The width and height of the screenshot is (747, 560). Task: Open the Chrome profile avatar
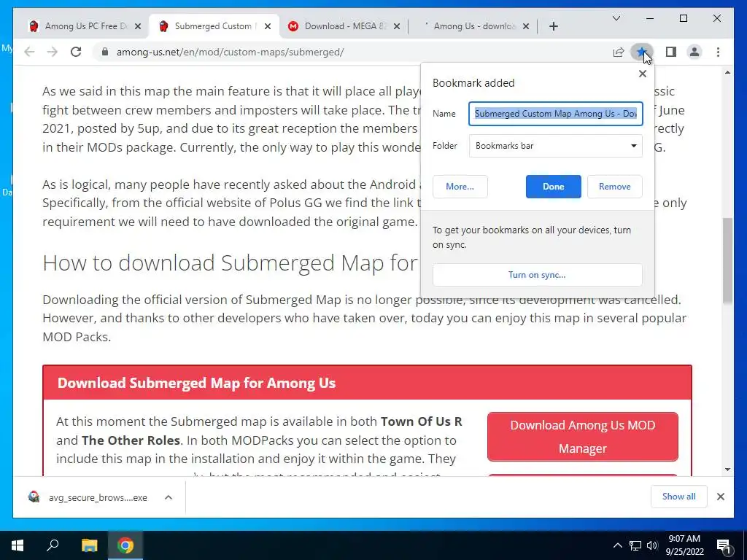pos(694,52)
